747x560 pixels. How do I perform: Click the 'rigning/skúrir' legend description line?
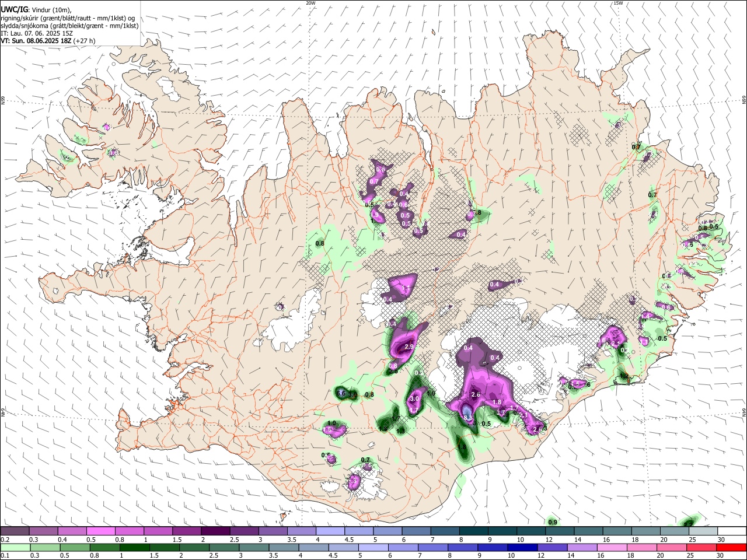[68, 18]
